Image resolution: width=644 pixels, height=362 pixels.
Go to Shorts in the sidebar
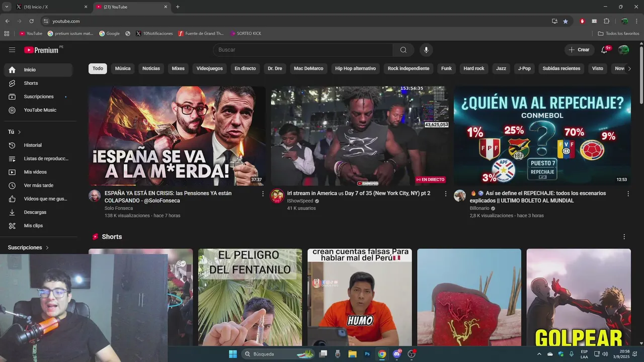38,83
